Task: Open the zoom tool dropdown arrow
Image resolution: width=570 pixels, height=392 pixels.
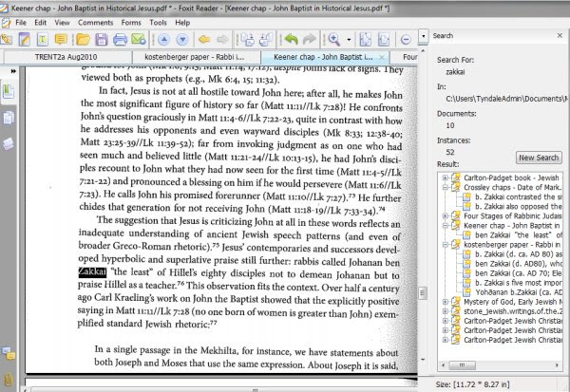Action: (x=349, y=39)
